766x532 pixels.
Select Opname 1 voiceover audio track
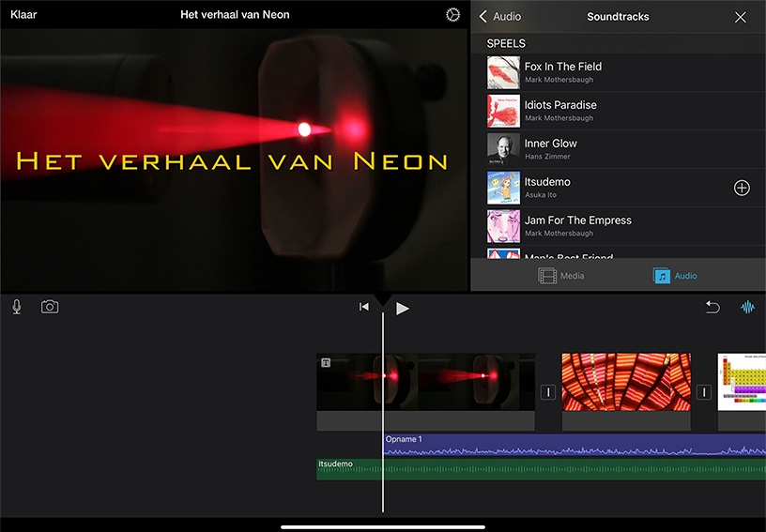click(574, 445)
